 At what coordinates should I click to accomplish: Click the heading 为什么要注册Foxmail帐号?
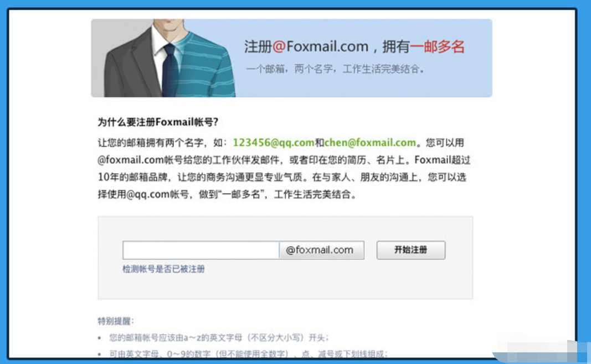coord(158,122)
